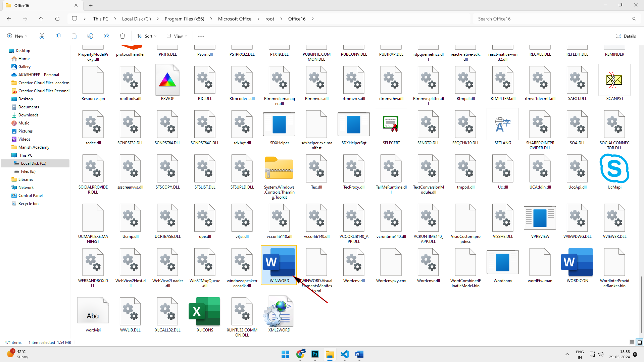Navigate to Program Files (x86) breadcrumb
The width and height of the screenshot is (644, 362).
184,19
